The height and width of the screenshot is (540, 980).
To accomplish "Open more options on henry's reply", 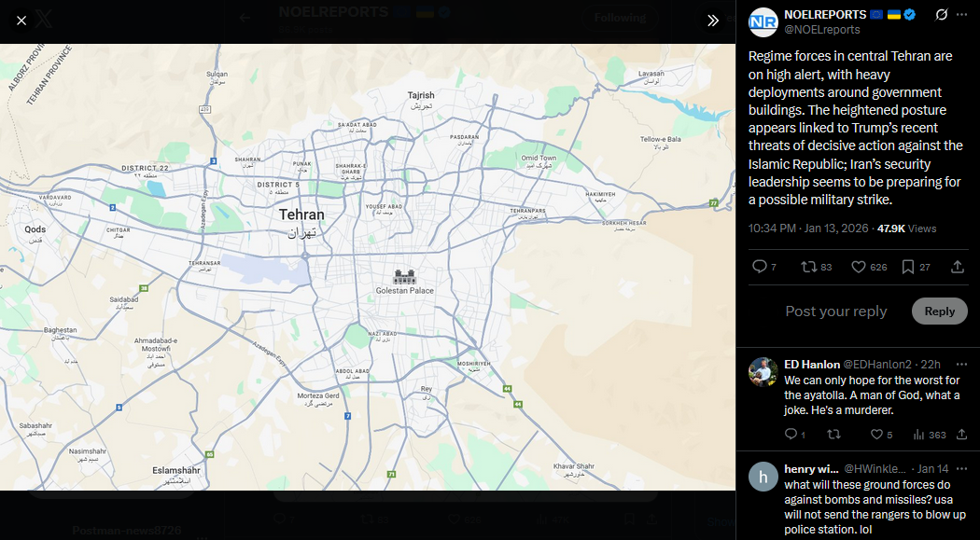I will pos(960,469).
